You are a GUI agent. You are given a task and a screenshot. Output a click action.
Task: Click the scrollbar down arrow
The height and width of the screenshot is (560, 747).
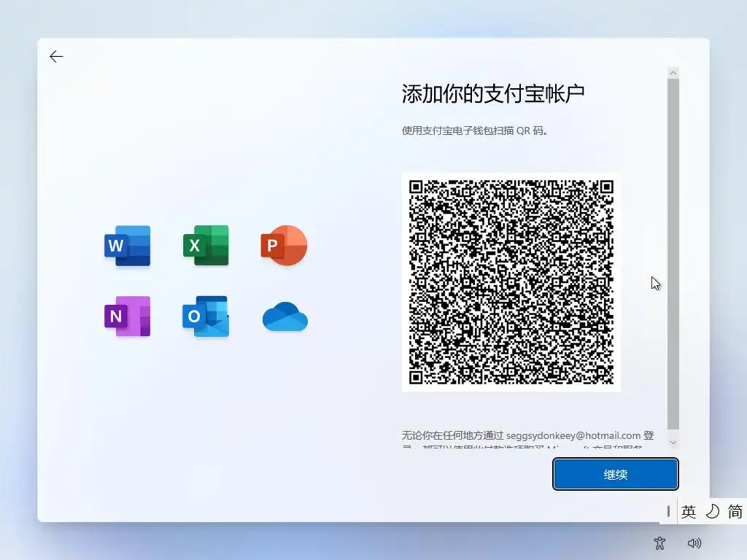[x=673, y=443]
